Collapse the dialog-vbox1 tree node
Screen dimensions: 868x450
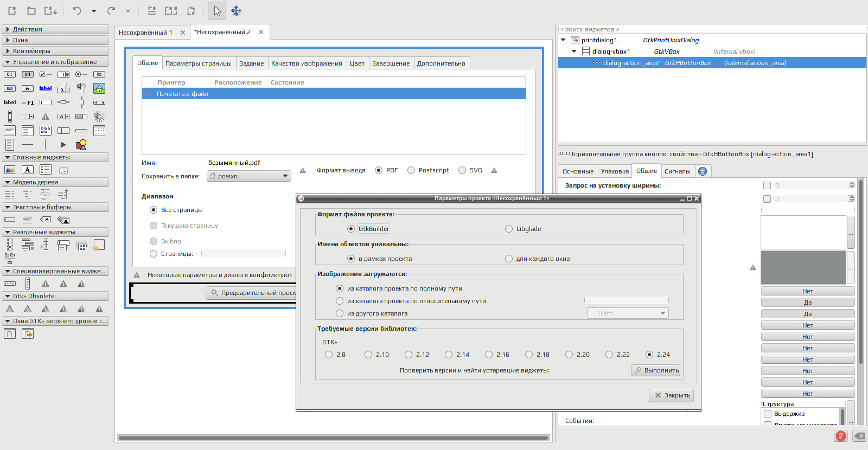tap(574, 52)
